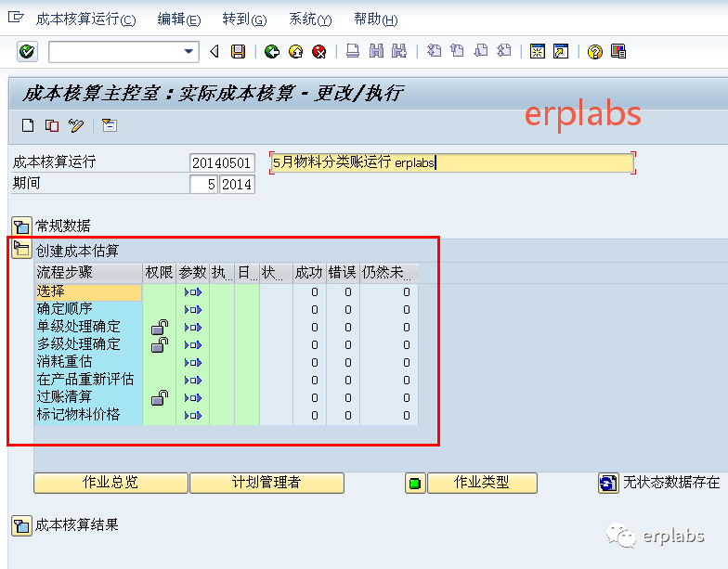Click the 作业类型 button
The height and width of the screenshot is (569, 728).
click(482, 483)
